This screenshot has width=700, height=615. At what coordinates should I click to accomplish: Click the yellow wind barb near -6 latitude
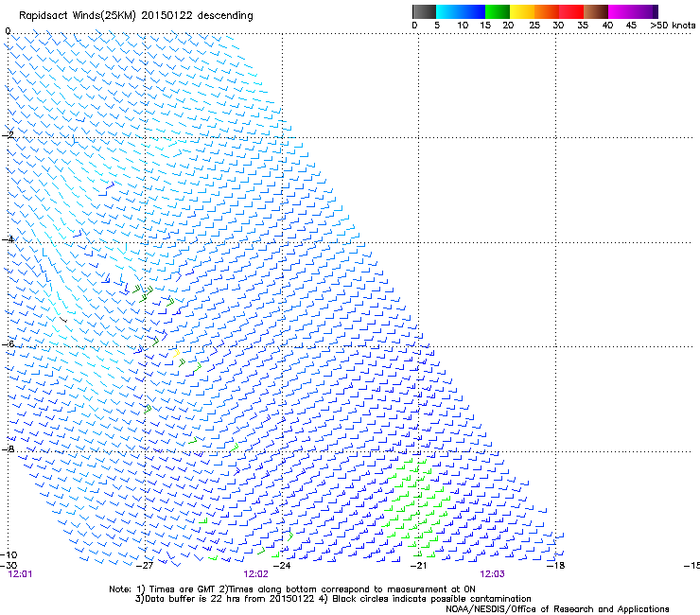click(176, 353)
